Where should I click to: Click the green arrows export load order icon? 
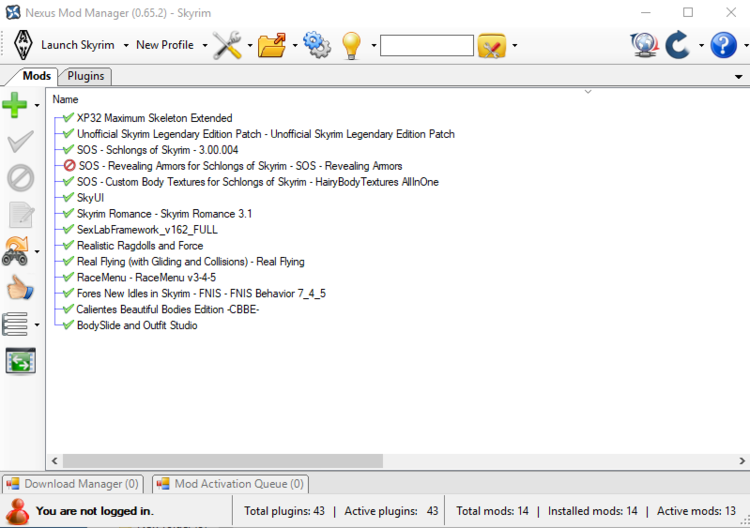[21, 361]
